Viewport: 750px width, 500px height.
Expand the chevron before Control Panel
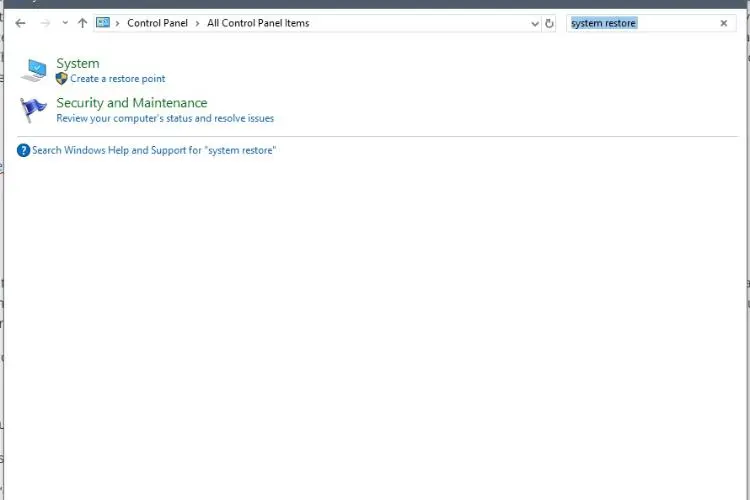coord(117,23)
